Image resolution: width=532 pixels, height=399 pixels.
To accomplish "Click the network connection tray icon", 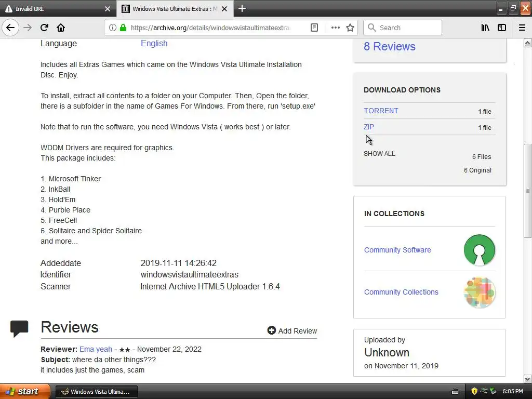I will [x=484, y=391].
